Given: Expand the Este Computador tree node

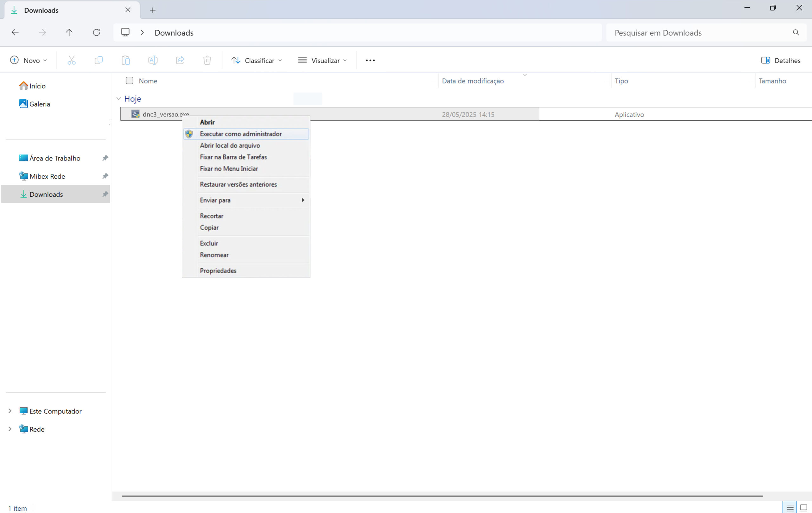Looking at the screenshot, I should 10,411.
